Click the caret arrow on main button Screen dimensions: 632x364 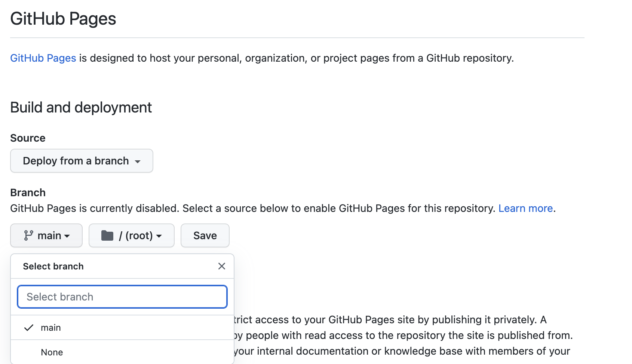pyautogui.click(x=67, y=236)
